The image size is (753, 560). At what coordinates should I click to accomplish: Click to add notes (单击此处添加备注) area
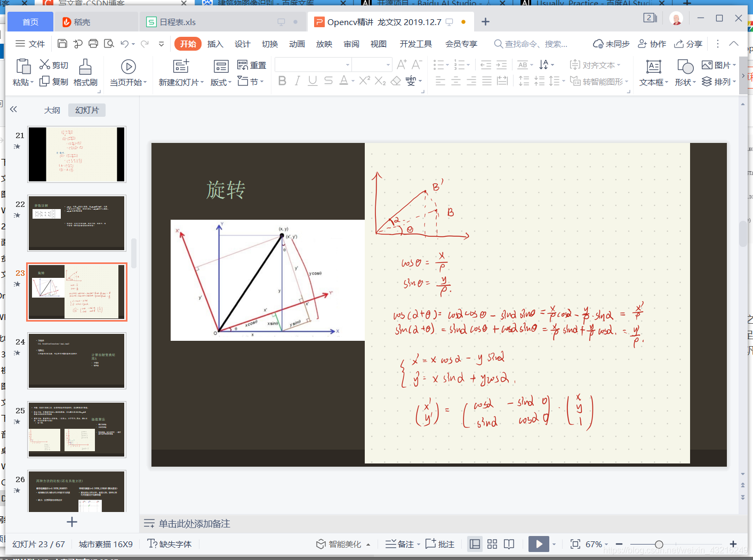[x=194, y=524]
